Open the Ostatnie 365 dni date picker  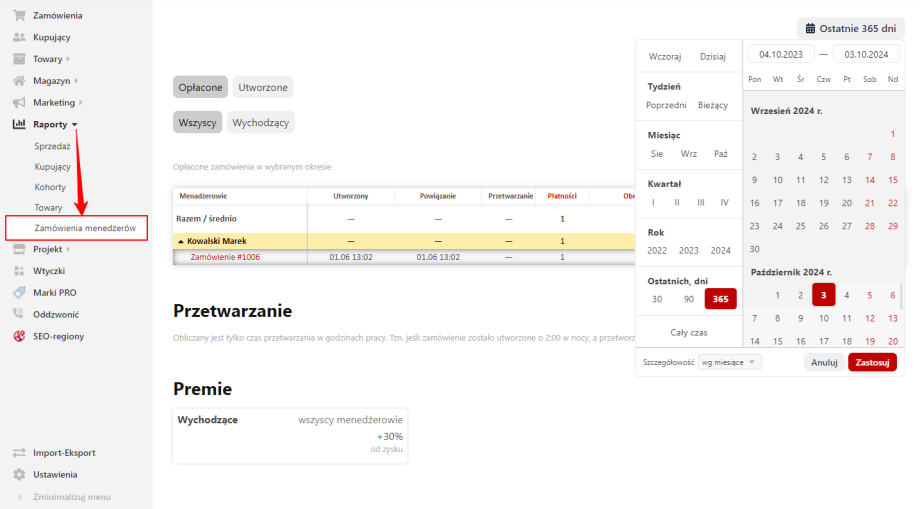point(851,28)
